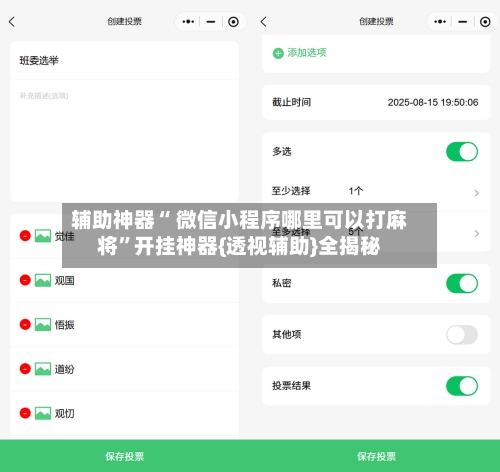
Task: Click green plus icon beside 添加选项
Action: point(278,53)
